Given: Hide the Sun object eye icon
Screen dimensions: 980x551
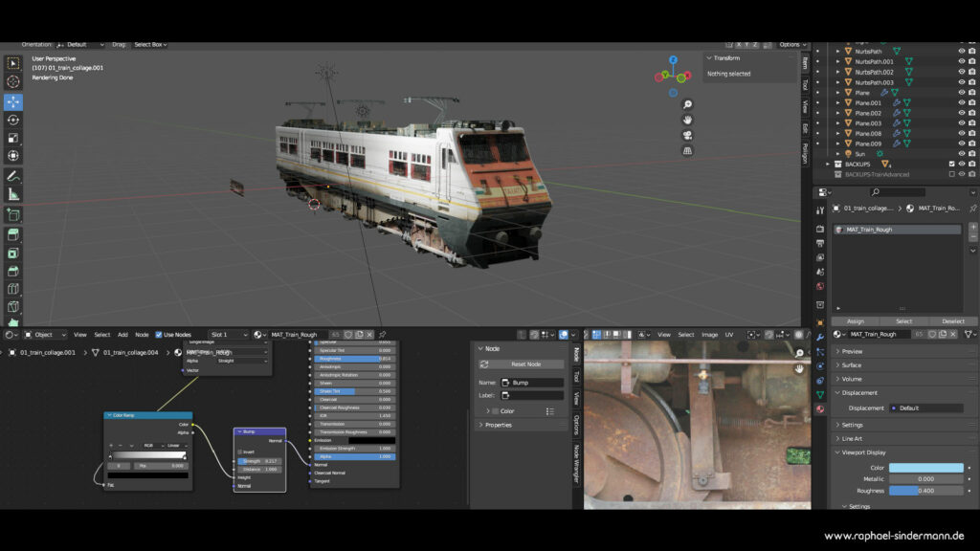Looking at the screenshot, I should pos(962,154).
